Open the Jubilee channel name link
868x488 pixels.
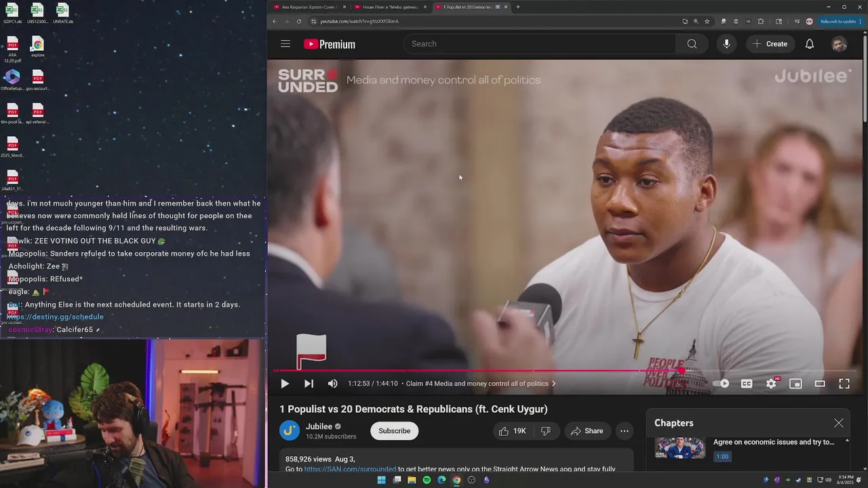319,426
